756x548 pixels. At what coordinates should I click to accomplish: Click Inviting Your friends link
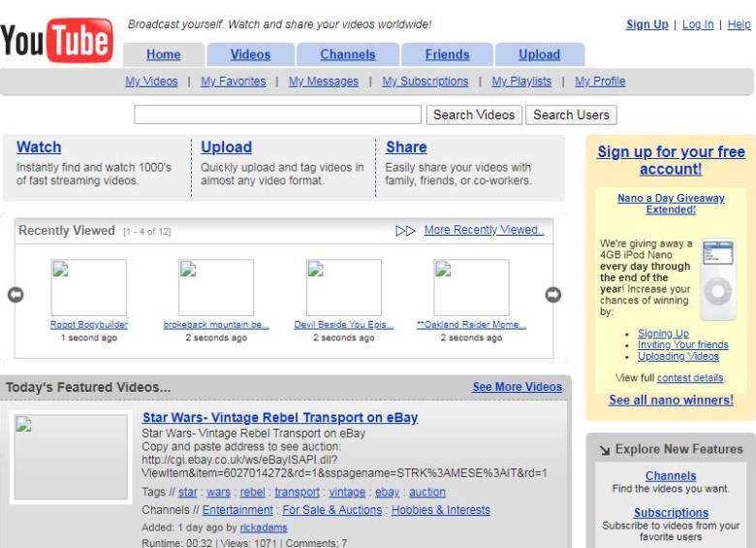[682, 345]
